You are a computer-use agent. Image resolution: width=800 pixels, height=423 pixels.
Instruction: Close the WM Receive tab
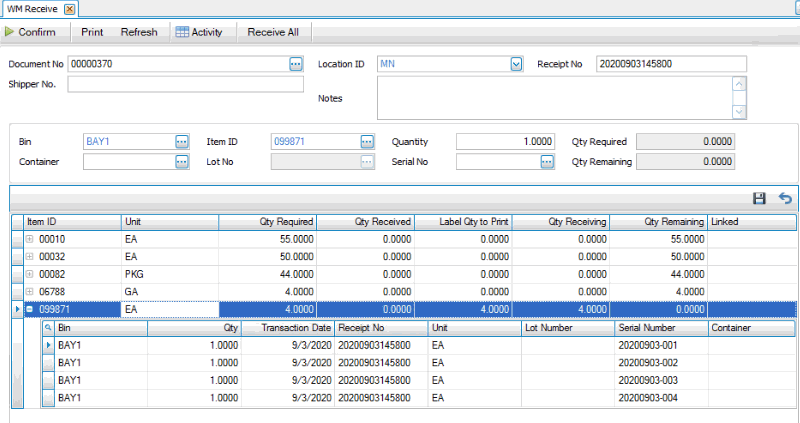click(x=69, y=8)
